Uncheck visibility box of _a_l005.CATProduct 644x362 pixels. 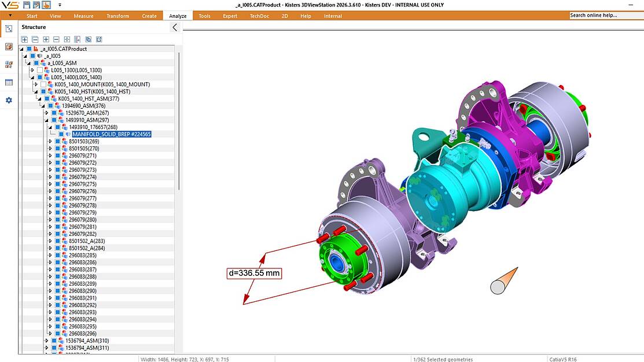click(29, 49)
